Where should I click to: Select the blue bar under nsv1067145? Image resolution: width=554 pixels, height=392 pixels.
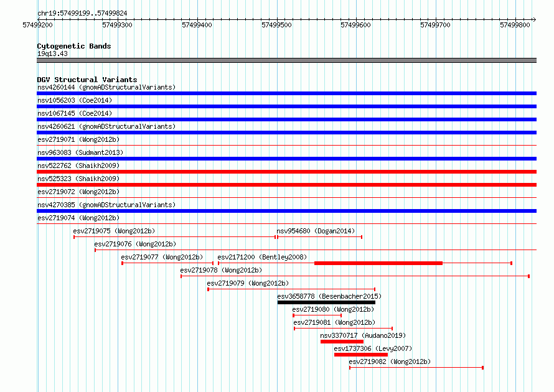[x=286, y=119]
